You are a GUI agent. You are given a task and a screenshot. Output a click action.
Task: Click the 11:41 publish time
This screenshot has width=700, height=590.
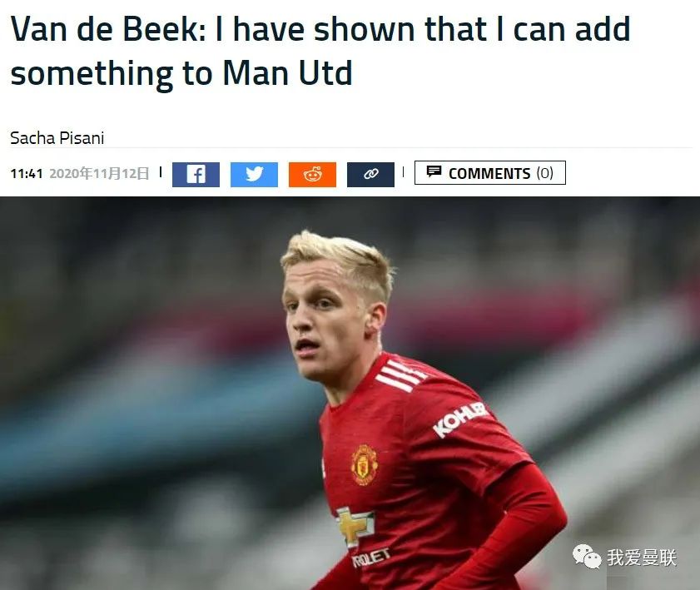click(x=27, y=173)
